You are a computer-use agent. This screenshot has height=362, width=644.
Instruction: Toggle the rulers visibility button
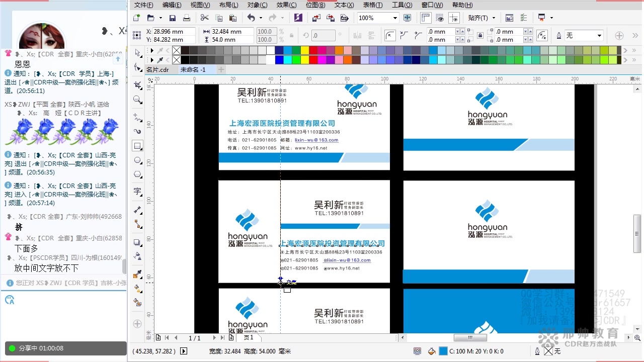click(426, 18)
